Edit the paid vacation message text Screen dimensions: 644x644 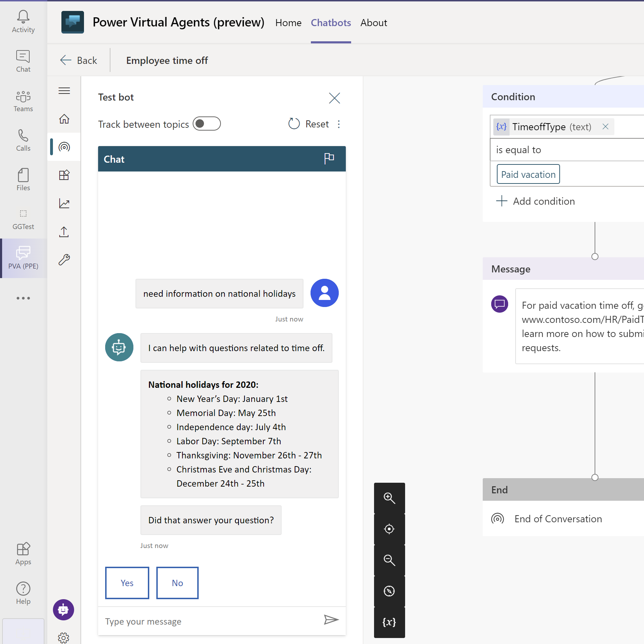click(580, 326)
